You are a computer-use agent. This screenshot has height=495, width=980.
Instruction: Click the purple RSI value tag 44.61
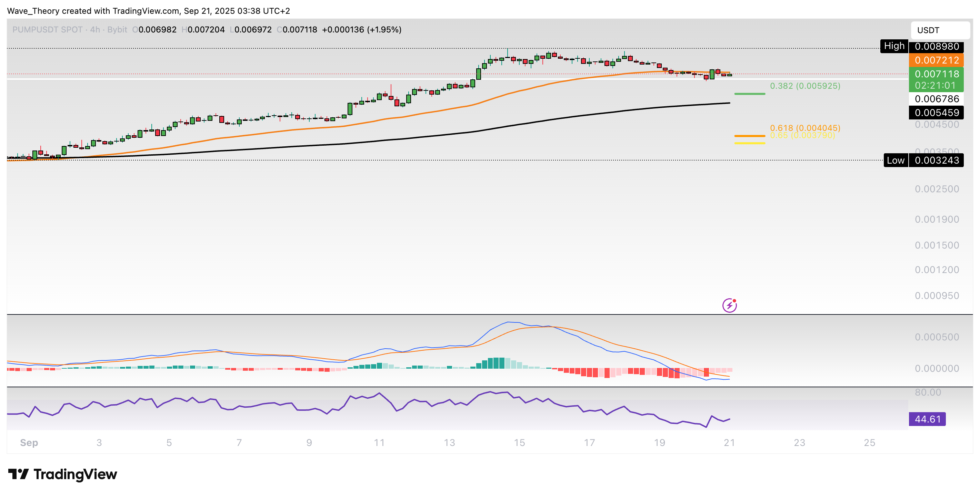click(x=927, y=419)
